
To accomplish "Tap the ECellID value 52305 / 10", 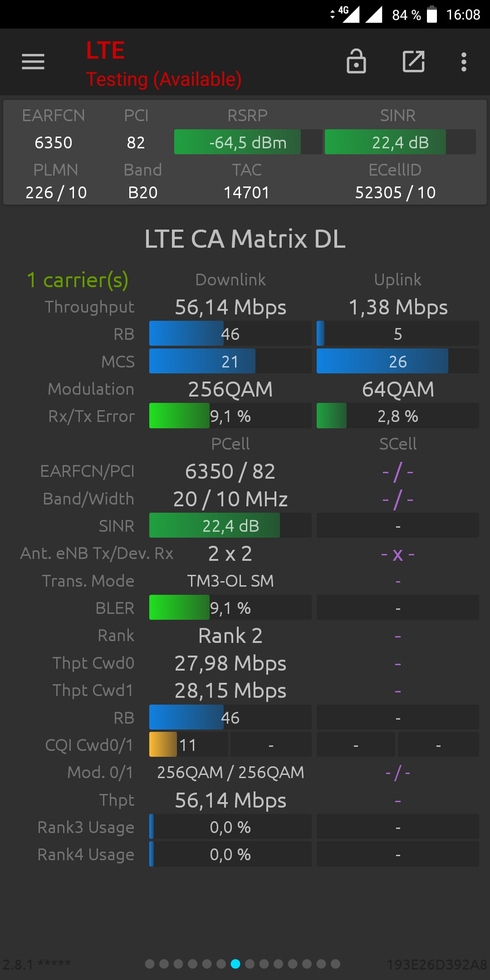I will point(395,192).
